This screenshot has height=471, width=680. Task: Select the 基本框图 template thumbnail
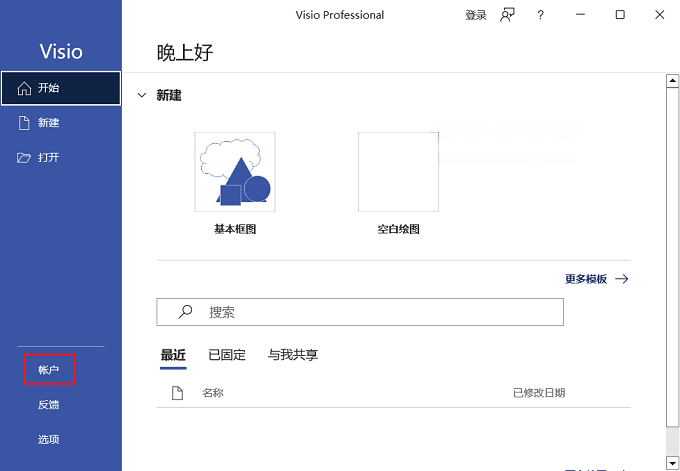pos(235,172)
